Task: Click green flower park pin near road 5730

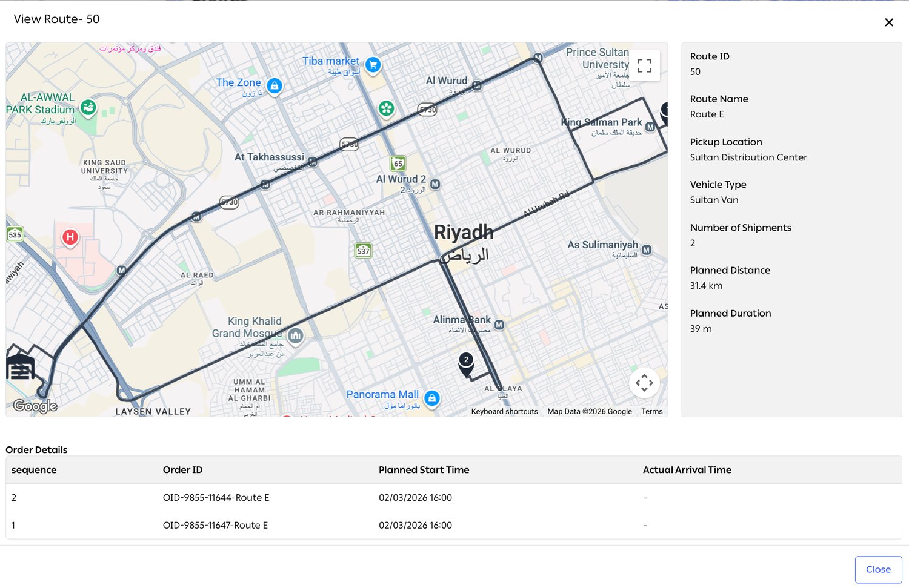Action: (386, 109)
